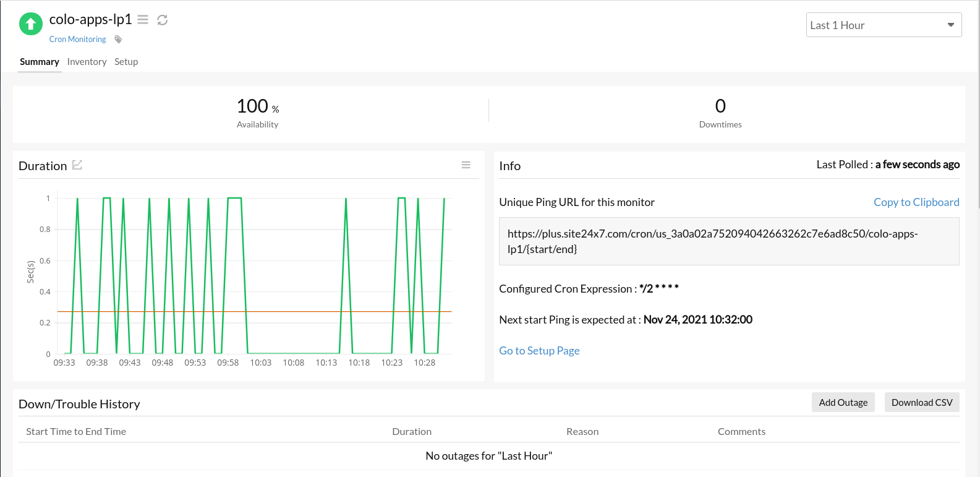This screenshot has height=477, width=980.
Task: Open the hamburger menu beside colo-apps-lp1
Action: coord(143,20)
